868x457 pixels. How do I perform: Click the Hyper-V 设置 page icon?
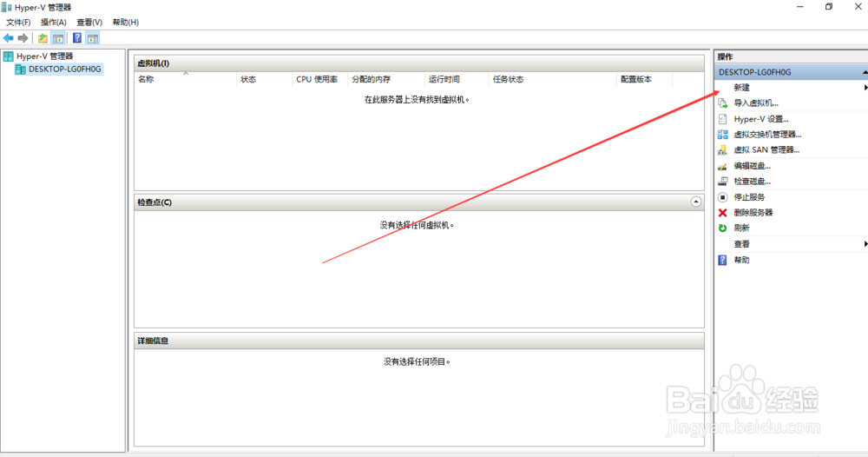(722, 119)
